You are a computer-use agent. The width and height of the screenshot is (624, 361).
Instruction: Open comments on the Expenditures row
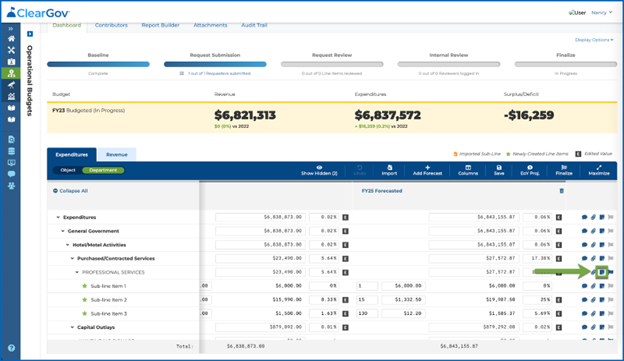(584, 217)
